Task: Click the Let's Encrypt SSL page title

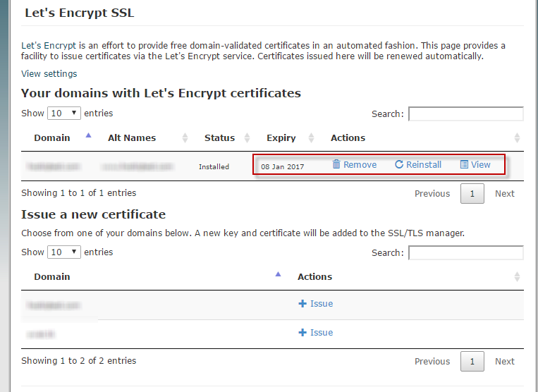Action: [x=80, y=13]
